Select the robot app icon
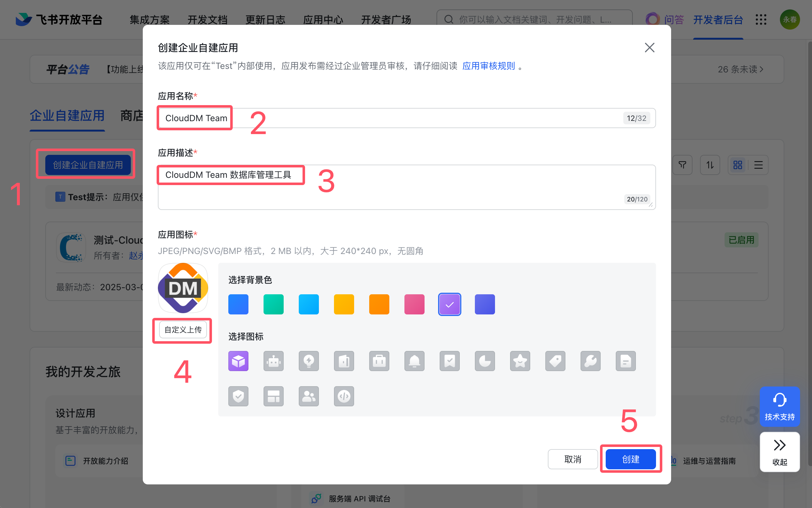 coord(273,361)
